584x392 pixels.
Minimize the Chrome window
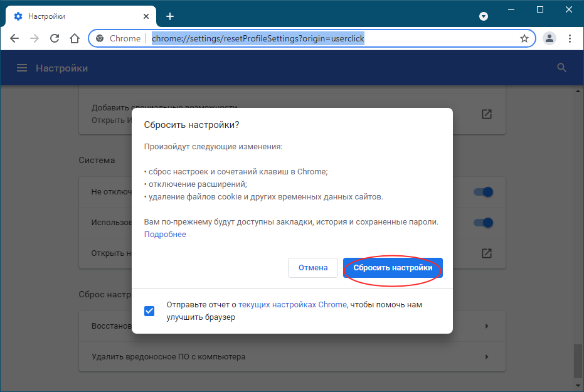pos(511,9)
